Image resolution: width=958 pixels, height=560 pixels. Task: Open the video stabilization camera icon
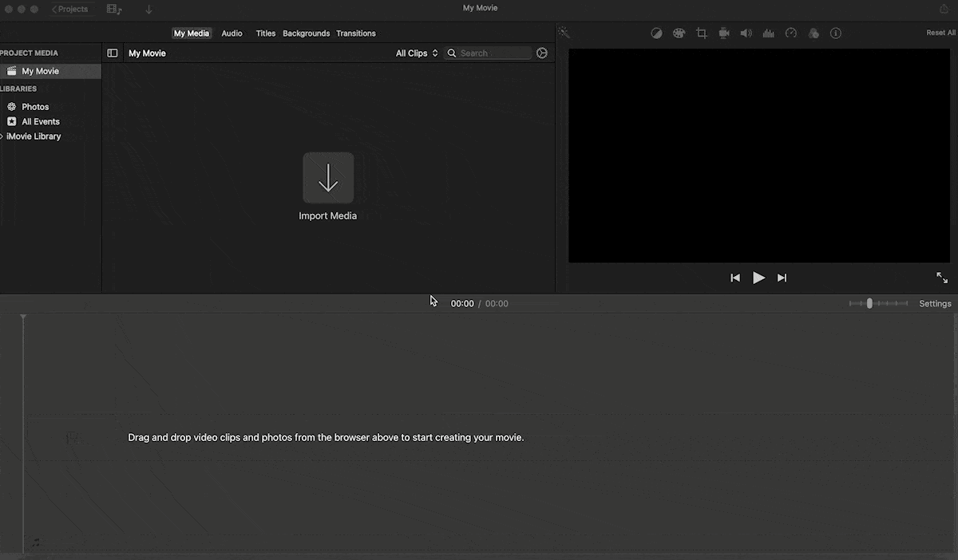pos(724,34)
